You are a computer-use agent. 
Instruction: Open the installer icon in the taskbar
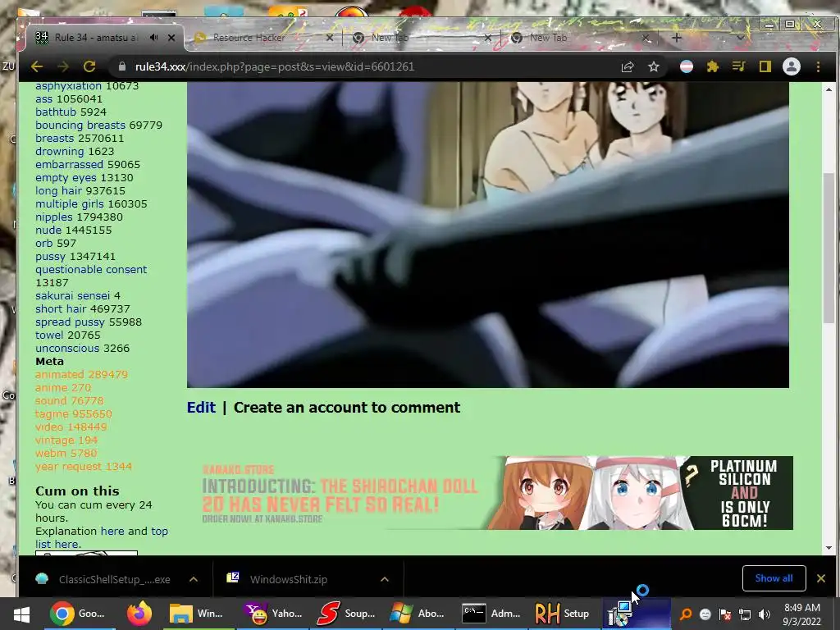click(637, 614)
